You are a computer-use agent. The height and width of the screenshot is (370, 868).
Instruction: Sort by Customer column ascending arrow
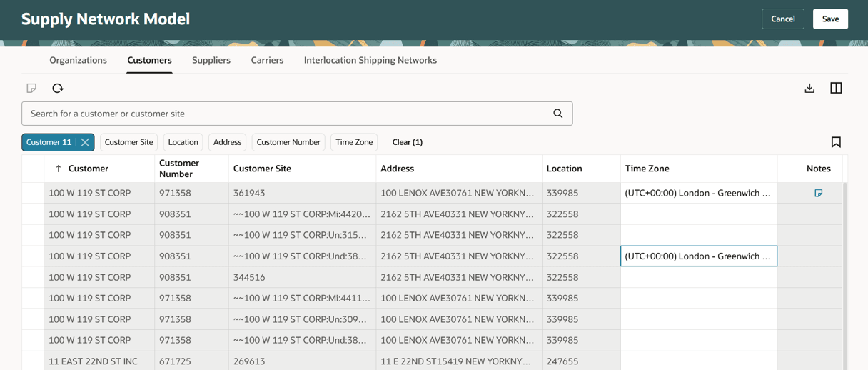[x=59, y=169]
